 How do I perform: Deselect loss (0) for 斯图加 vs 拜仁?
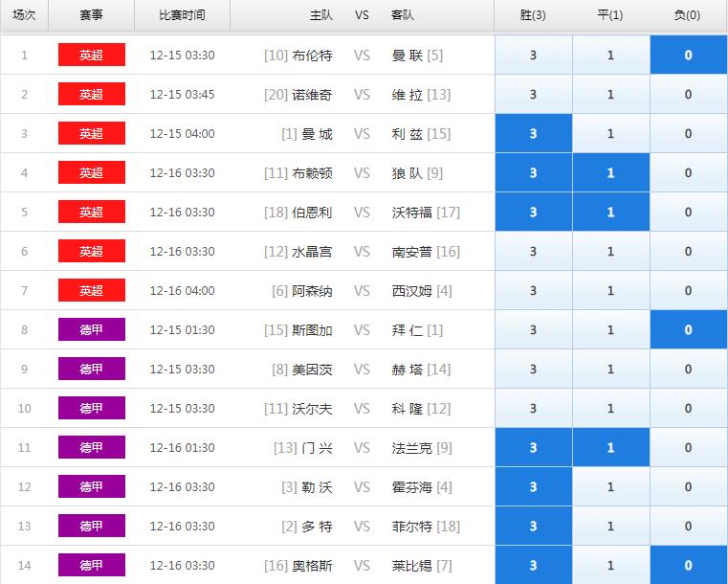coord(688,330)
